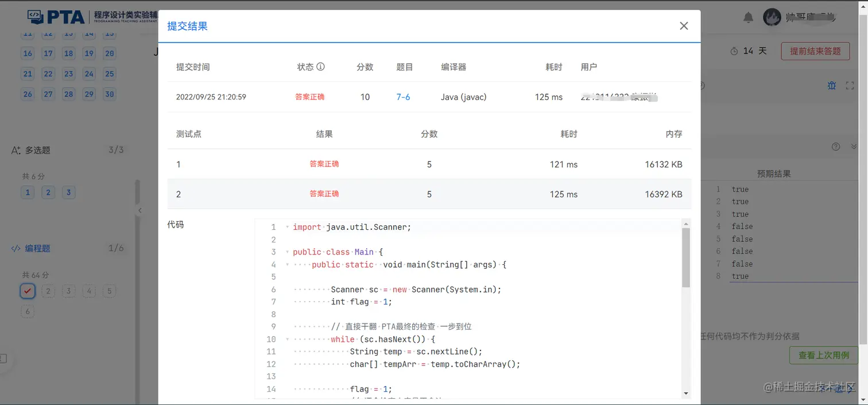Open multiple-choice question 2
The image size is (868, 405).
click(x=48, y=192)
